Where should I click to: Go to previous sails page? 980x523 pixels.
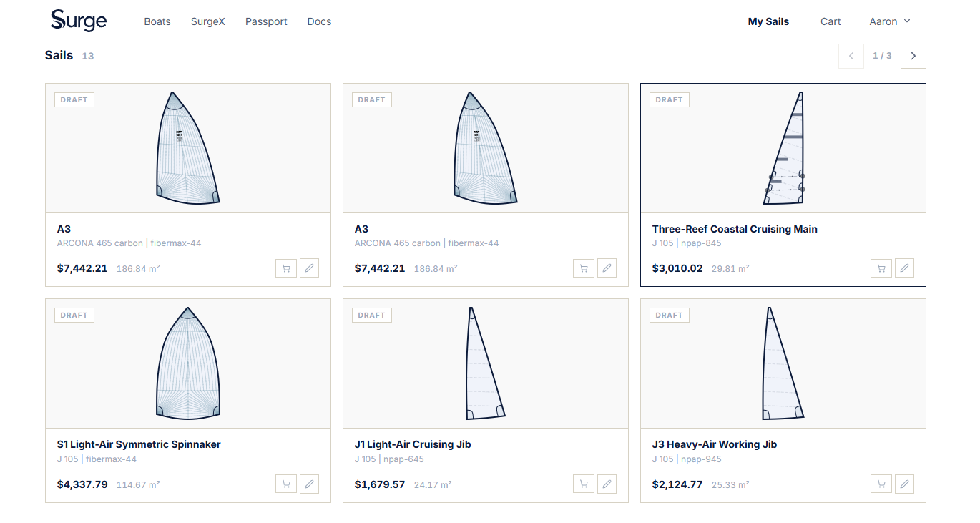click(x=851, y=56)
